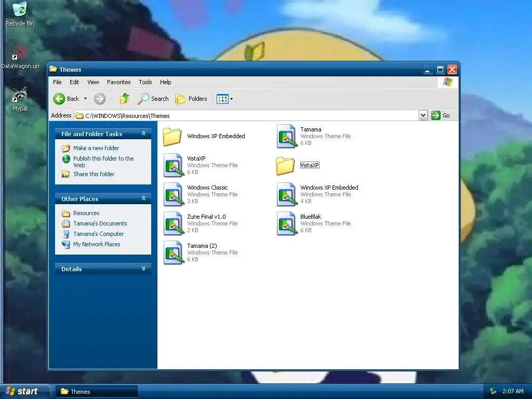The height and width of the screenshot is (399, 532).
Task: Open My Network Places link
Action: coord(97,244)
